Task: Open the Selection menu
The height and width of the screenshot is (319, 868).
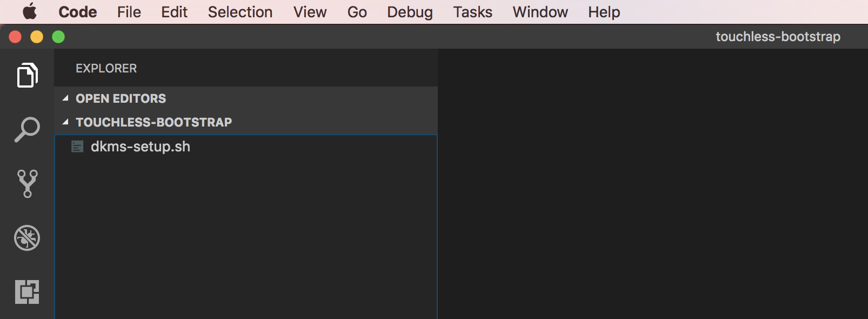Action: (239, 11)
